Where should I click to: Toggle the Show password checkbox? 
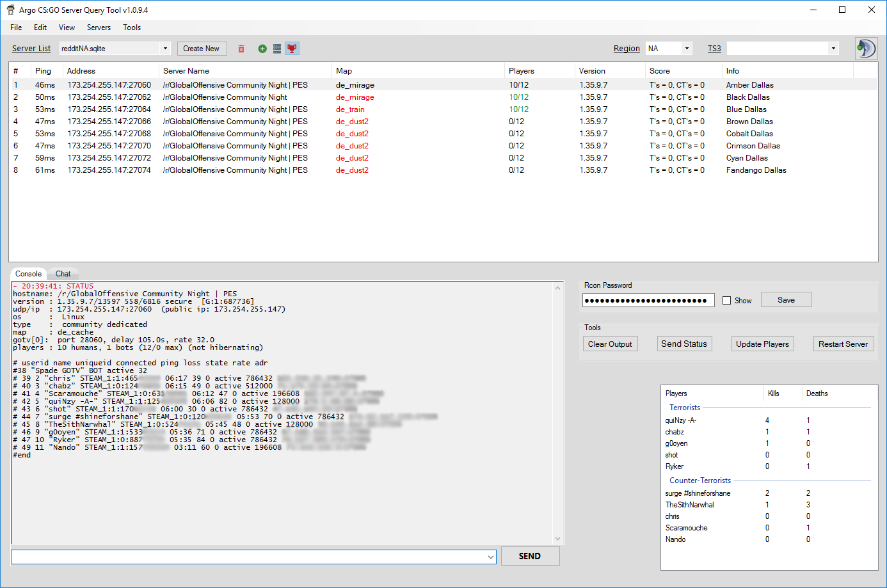[726, 300]
